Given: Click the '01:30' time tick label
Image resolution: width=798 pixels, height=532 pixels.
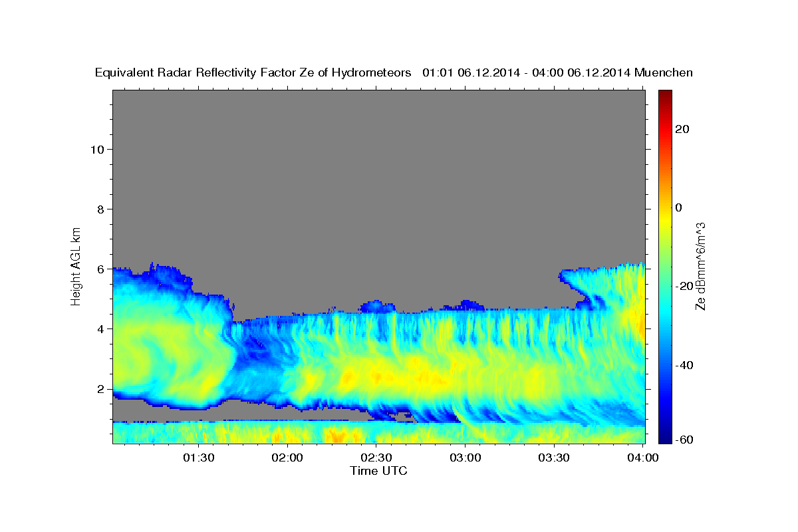Looking at the screenshot, I should [x=199, y=458].
